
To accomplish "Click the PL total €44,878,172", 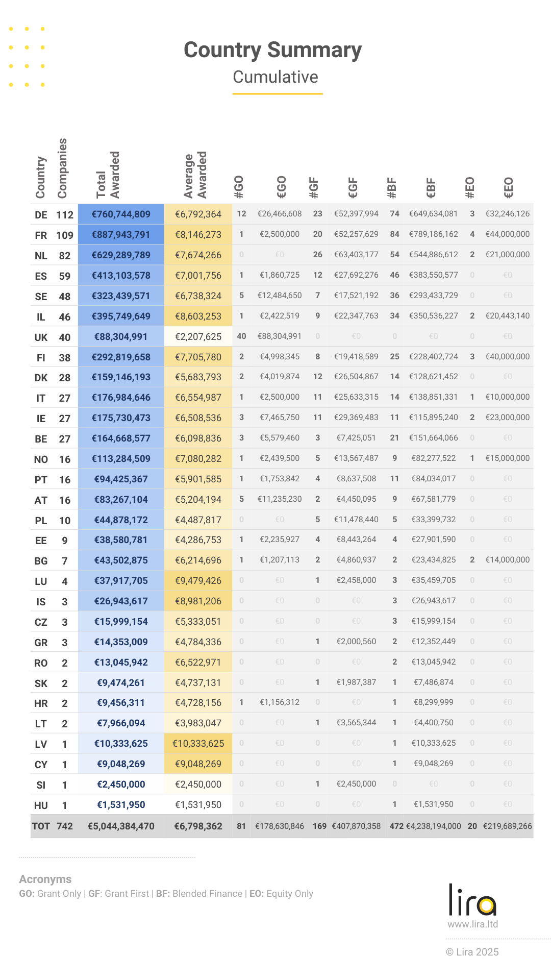I will [121, 520].
